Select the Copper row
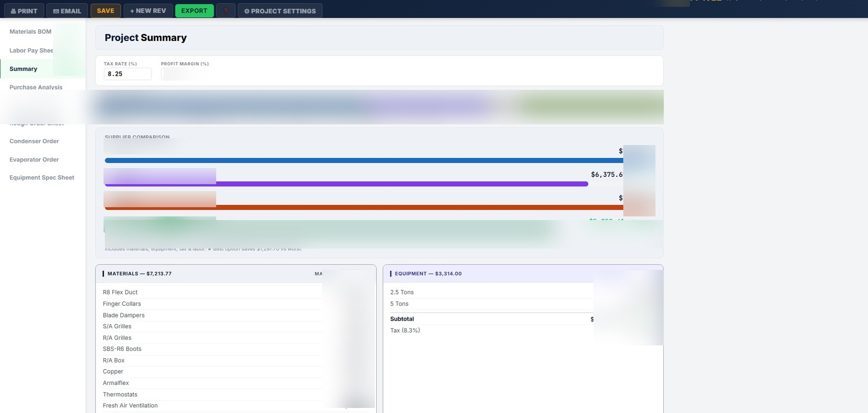The height and width of the screenshot is (413, 868). point(236,372)
